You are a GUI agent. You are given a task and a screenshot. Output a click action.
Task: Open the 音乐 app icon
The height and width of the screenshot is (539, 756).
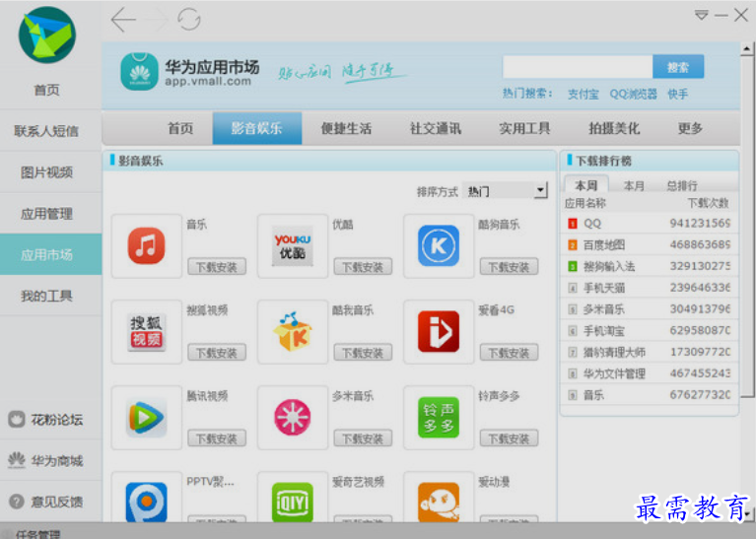point(146,246)
